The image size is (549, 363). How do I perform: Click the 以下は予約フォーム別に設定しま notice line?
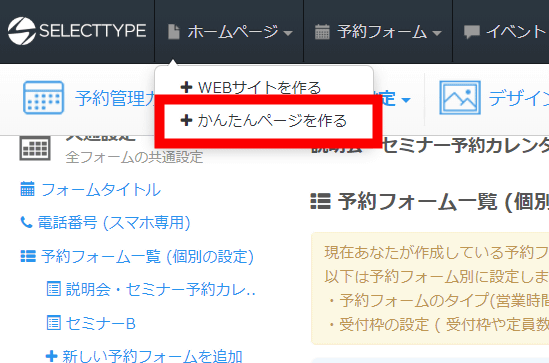coord(437,276)
